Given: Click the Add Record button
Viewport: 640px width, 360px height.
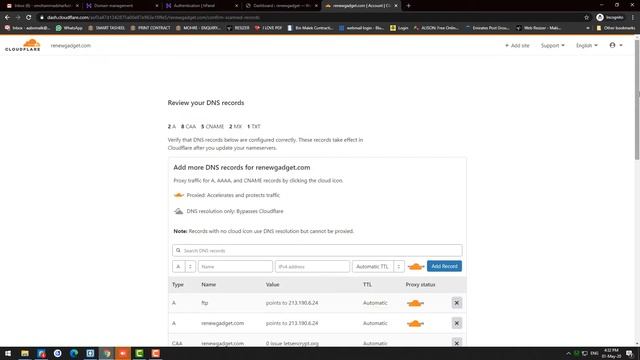Looking at the screenshot, I should click(444, 266).
